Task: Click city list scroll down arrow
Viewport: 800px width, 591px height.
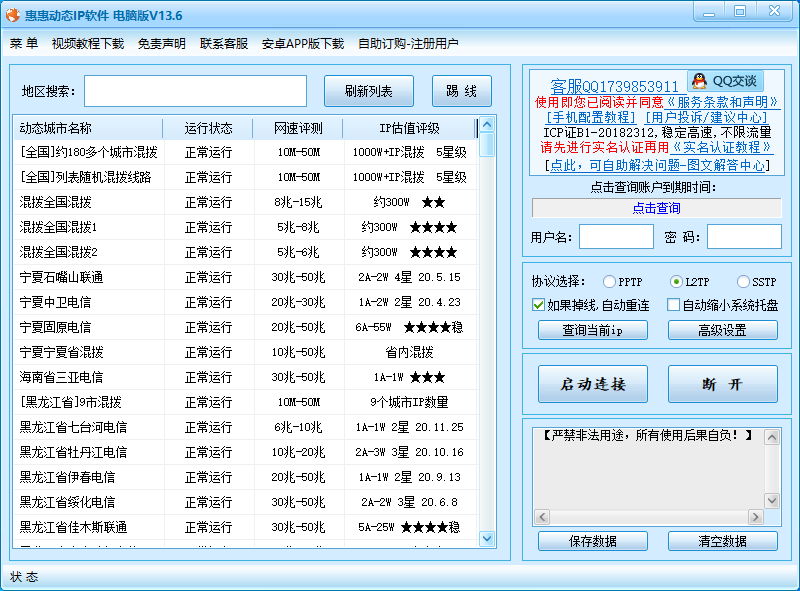Action: (x=487, y=538)
